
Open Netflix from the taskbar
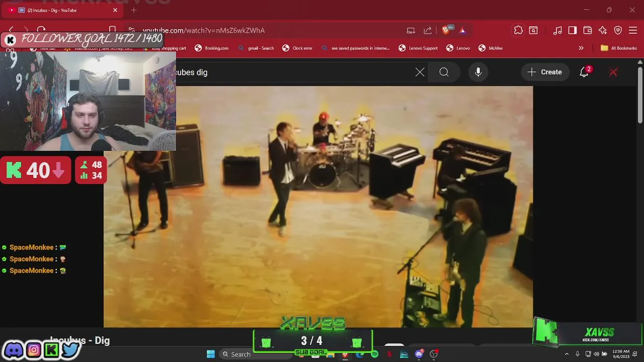[389, 354]
